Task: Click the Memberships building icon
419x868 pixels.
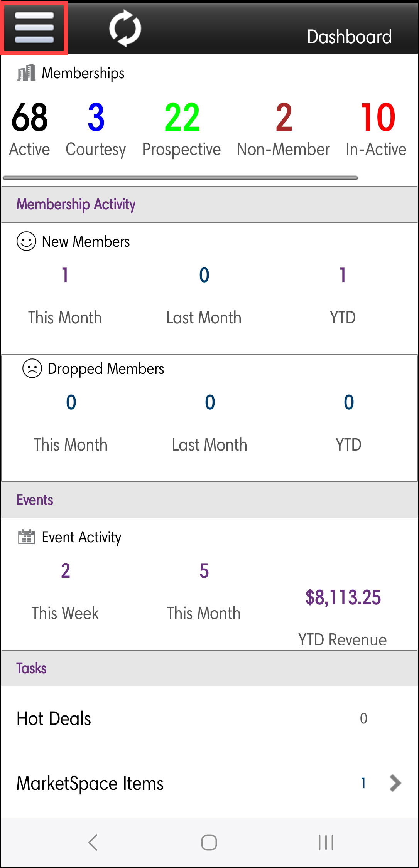Action: 26,73
